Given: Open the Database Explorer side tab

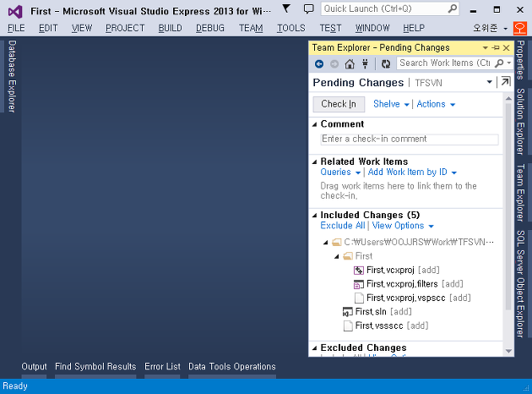Looking at the screenshot, I should click(x=12, y=76).
